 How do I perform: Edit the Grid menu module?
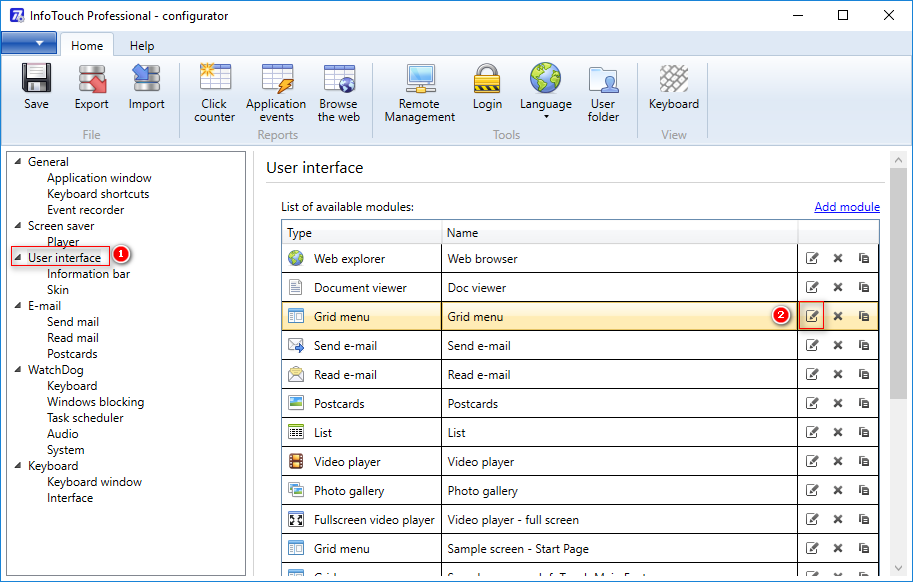click(812, 316)
